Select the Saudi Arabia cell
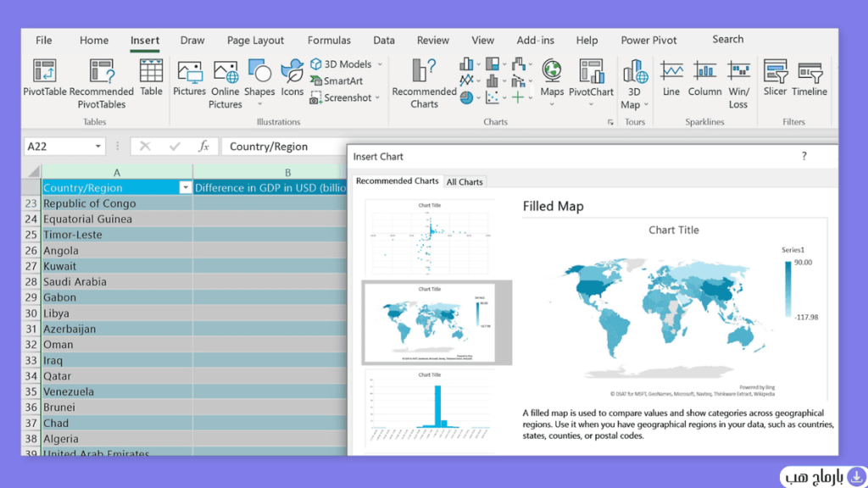The width and height of the screenshot is (868, 488). pos(117,281)
